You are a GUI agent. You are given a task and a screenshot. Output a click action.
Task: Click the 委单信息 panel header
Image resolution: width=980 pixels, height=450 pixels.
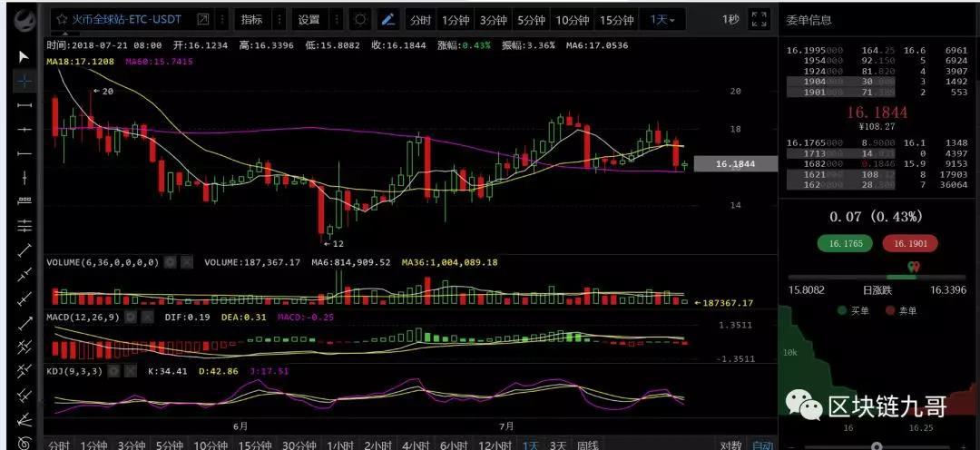[808, 19]
